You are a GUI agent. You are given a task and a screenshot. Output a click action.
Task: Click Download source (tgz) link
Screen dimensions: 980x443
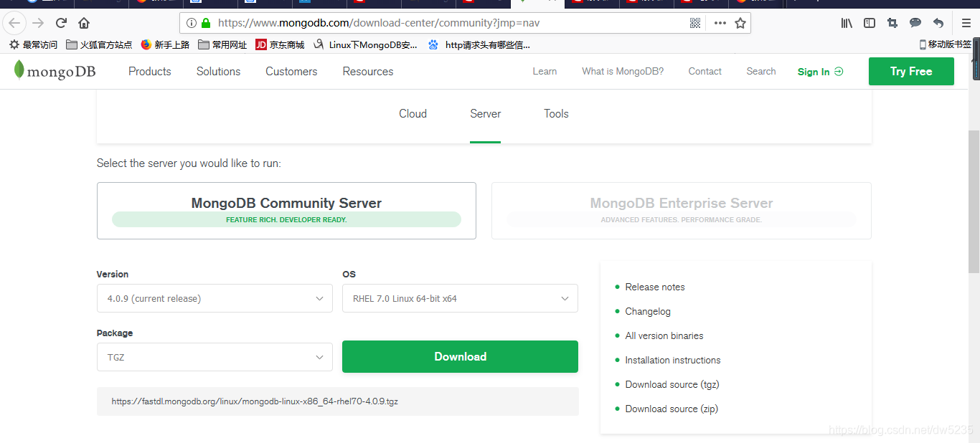click(672, 384)
